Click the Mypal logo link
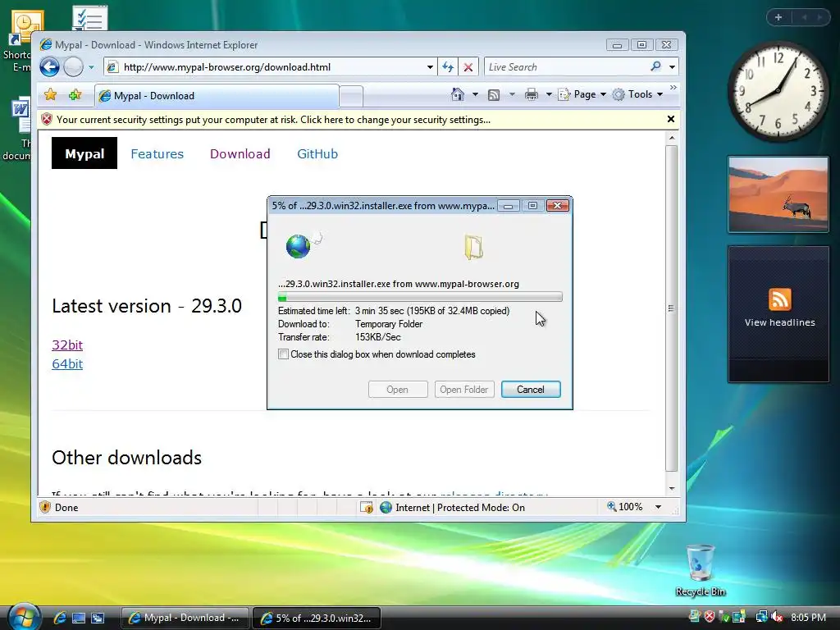 coord(84,153)
